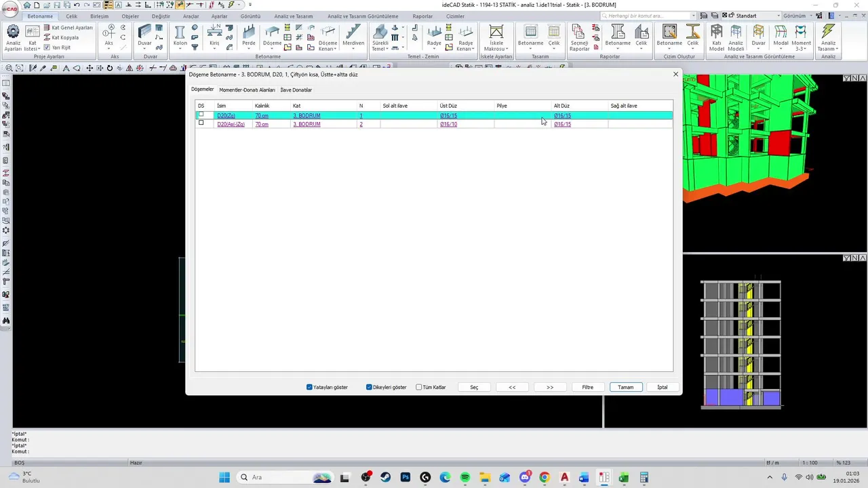Screen dimensions: 868x488
Task: Click the << previous button
Action: [512, 387]
